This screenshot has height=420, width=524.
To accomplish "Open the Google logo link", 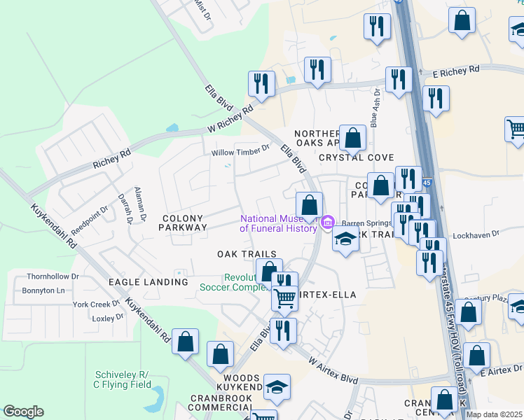I will pyautogui.click(x=23, y=412).
